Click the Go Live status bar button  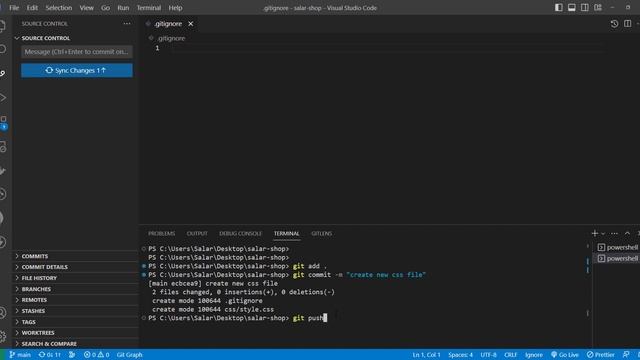564,355
